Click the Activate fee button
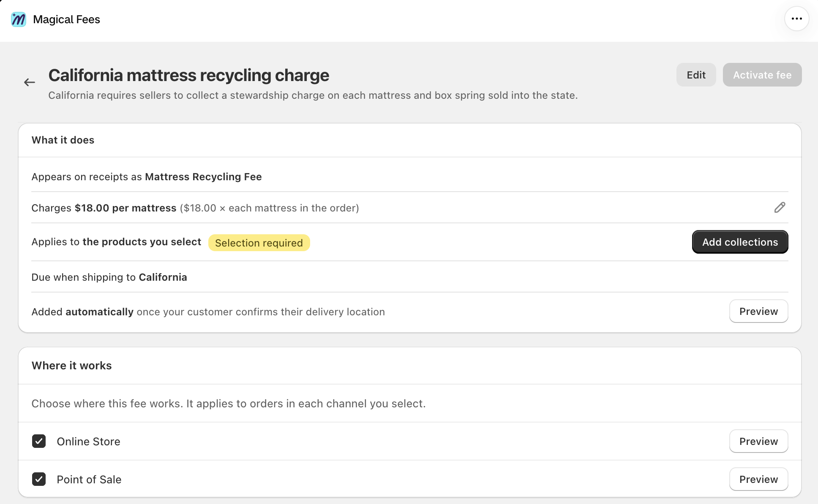Viewport: 818px width, 504px height. (x=762, y=75)
